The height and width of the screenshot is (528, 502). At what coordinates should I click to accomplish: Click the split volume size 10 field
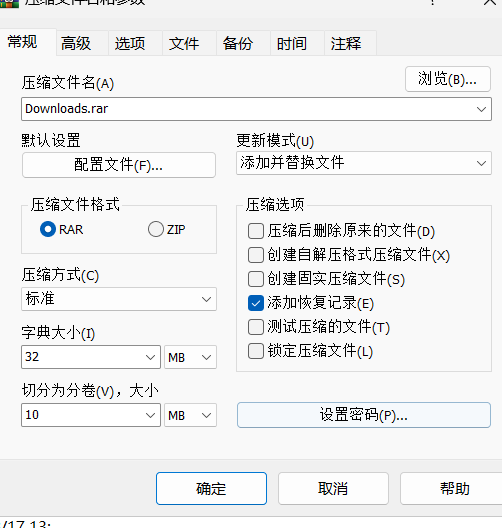(x=91, y=415)
